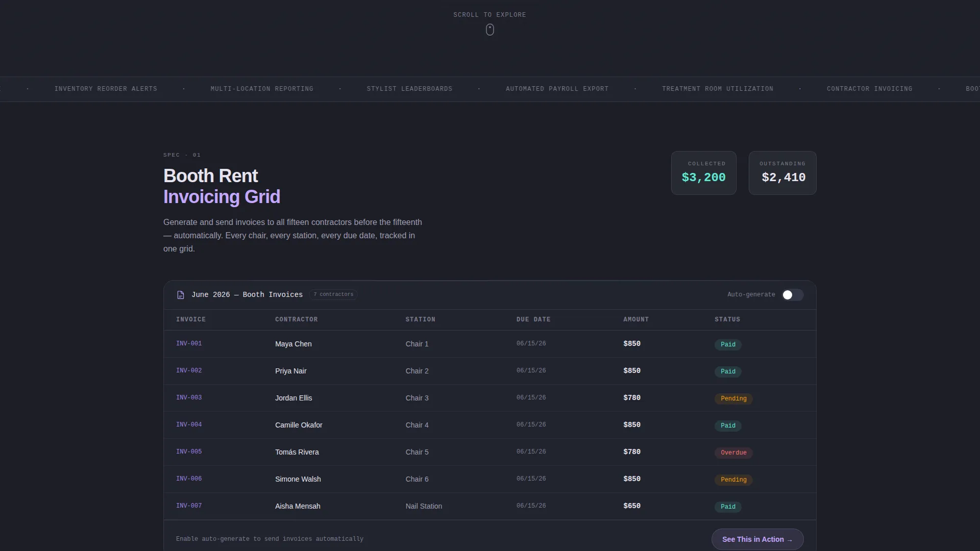Screen dimensions: 980x551
Task: Select contractor Aisha Mensah
Action: tap(298, 506)
